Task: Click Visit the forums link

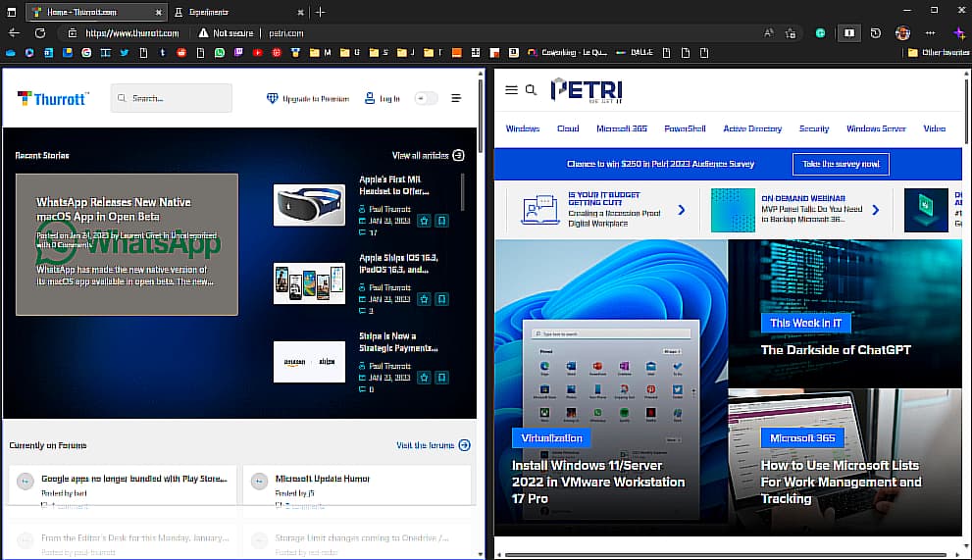Action: 434,444
